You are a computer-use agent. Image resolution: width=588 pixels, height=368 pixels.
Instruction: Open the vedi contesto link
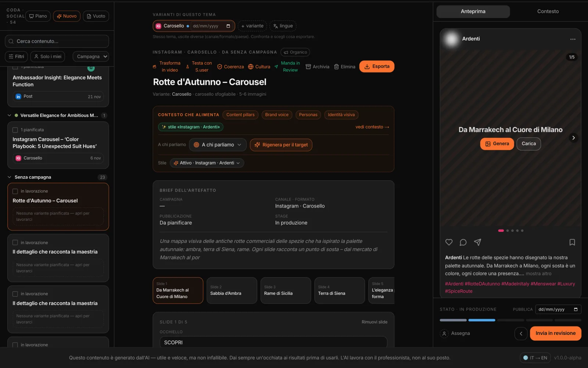pos(372,127)
